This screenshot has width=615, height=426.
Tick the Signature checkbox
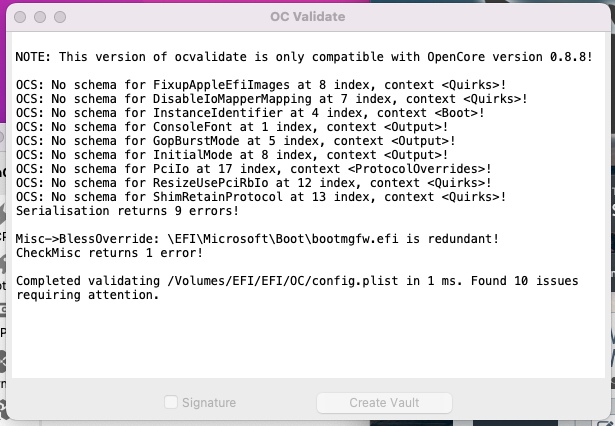(x=171, y=403)
